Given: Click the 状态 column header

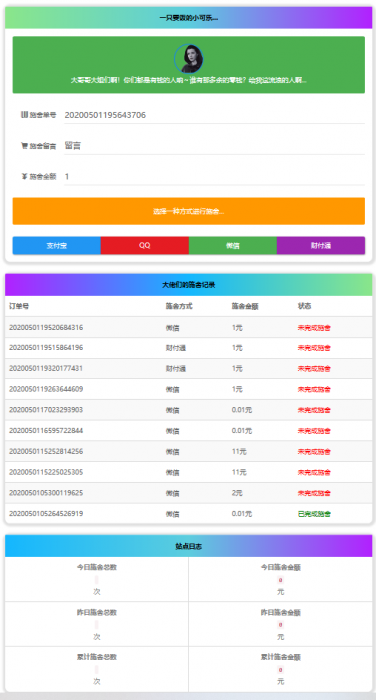Looking at the screenshot, I should pos(305,306).
